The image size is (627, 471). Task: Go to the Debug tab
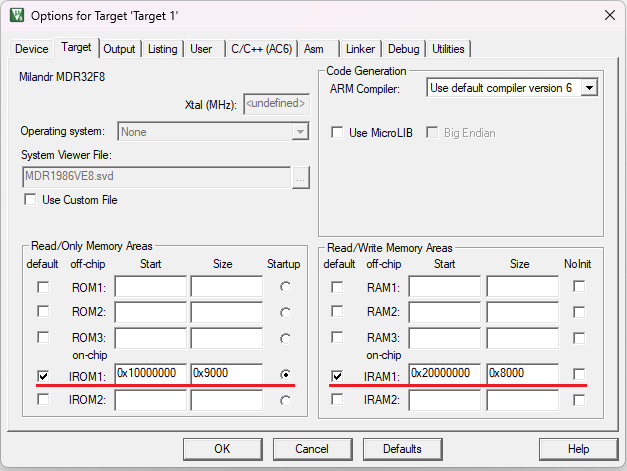(x=404, y=49)
